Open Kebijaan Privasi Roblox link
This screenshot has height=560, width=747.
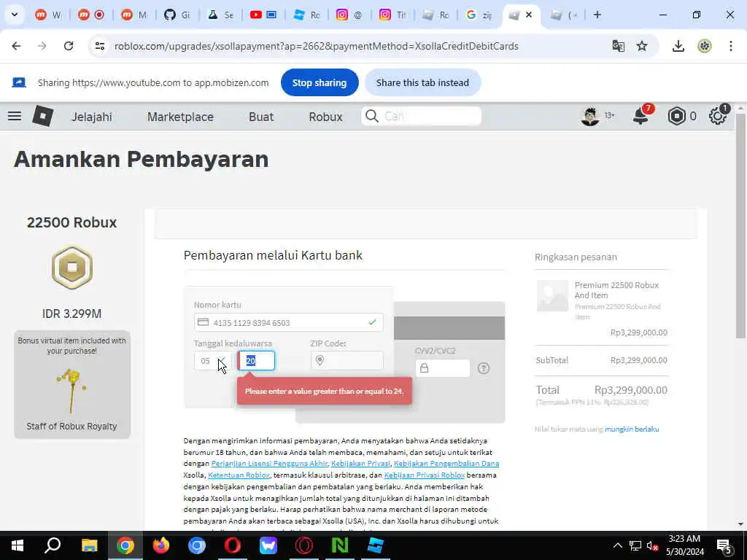point(424,475)
